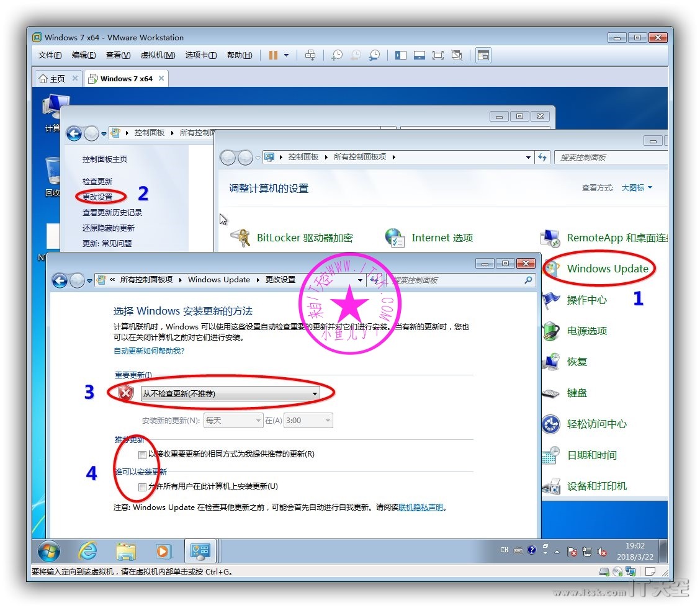Open Windows Media Player in taskbar
This screenshot has height=608, width=700.
pyautogui.click(x=163, y=551)
